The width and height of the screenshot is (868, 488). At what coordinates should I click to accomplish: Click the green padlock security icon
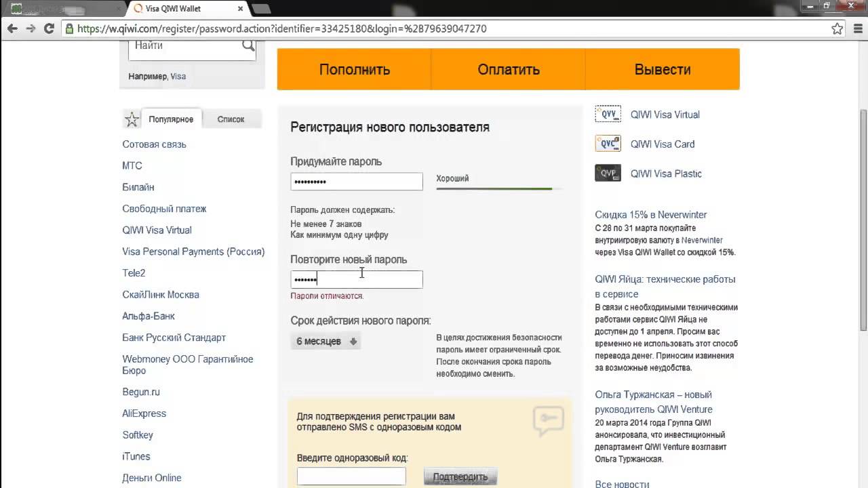[69, 29]
